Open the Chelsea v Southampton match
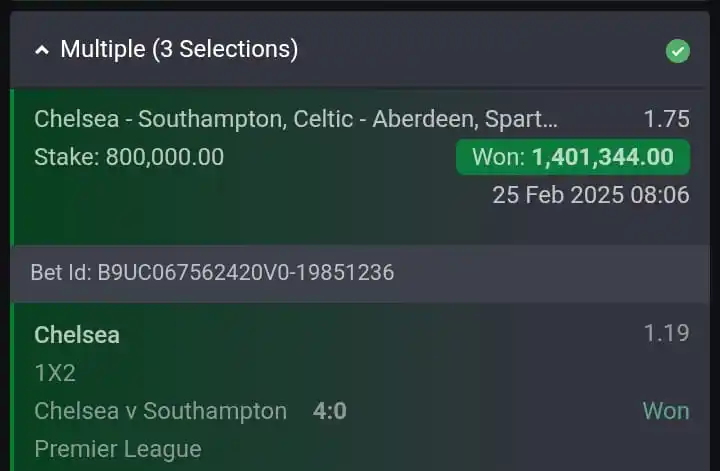 [161, 411]
